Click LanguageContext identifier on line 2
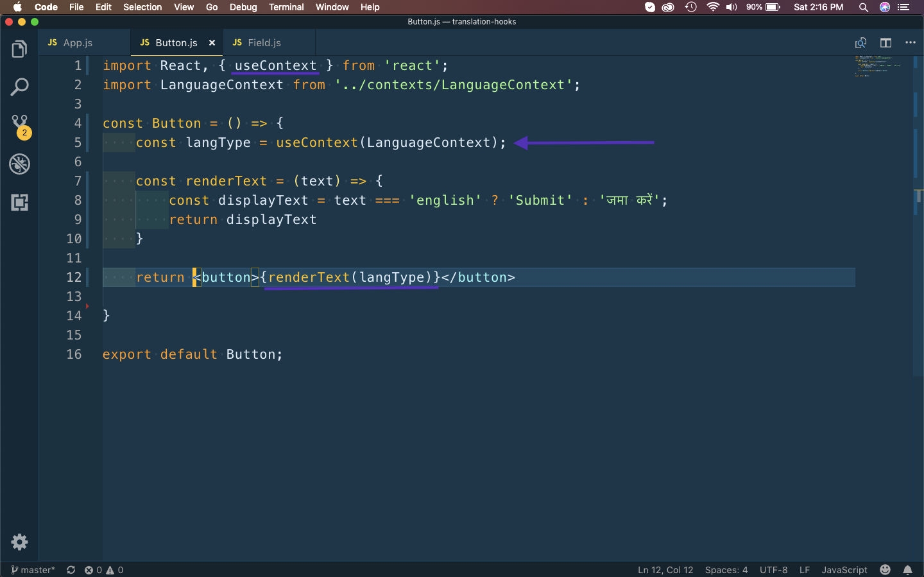 click(221, 85)
